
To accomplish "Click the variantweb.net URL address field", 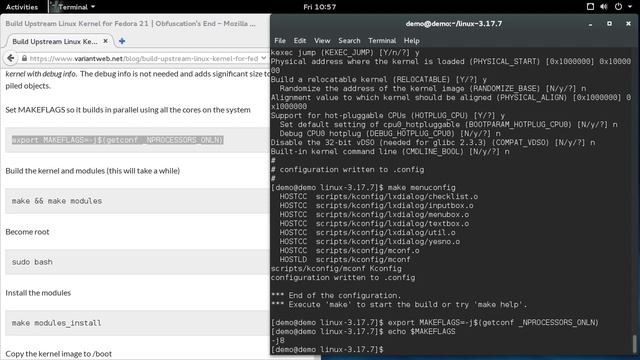I will point(144,59).
